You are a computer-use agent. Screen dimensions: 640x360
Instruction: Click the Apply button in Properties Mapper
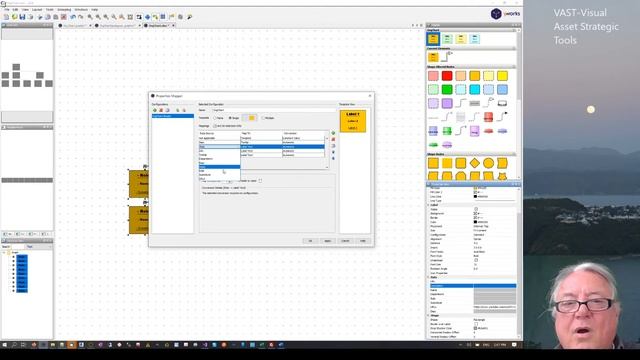[327, 241]
